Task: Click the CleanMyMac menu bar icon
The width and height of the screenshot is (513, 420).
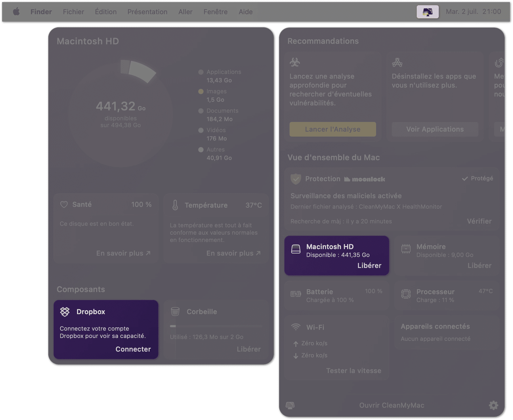Action: (x=428, y=12)
